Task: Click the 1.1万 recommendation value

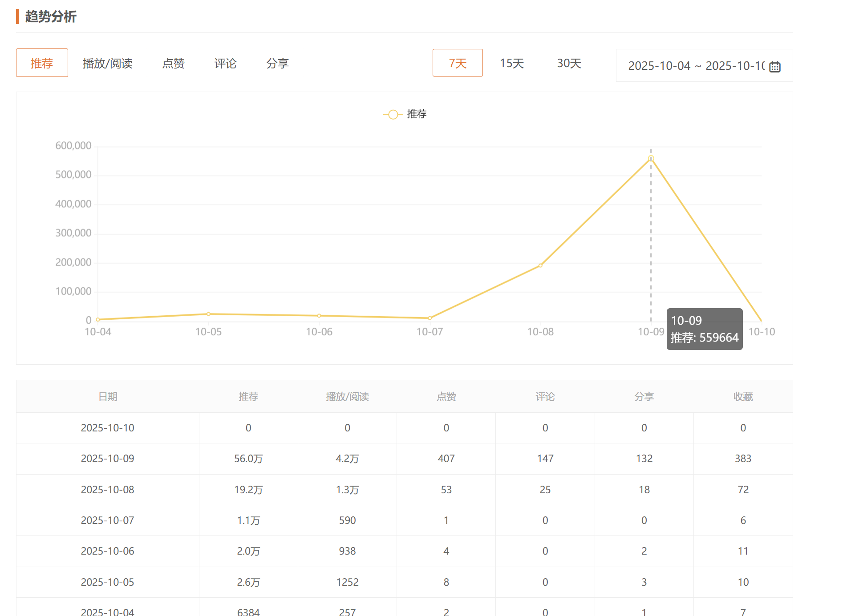Action: [x=248, y=520]
